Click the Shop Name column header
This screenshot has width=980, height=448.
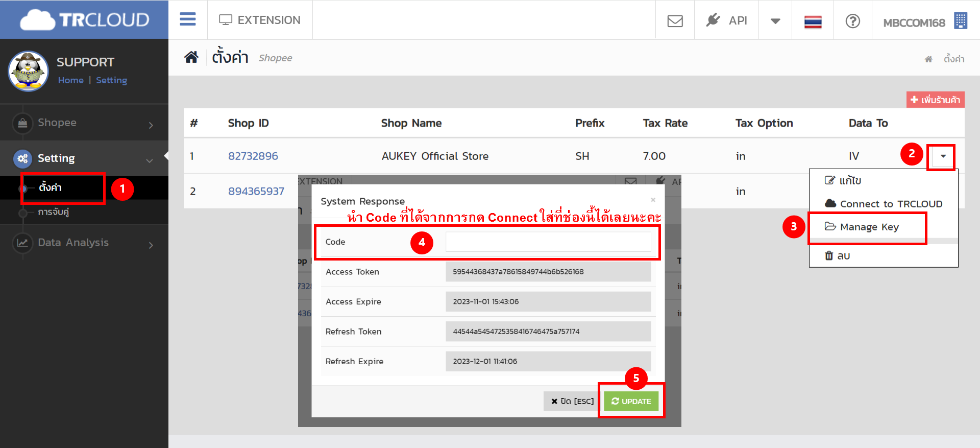[x=411, y=123]
